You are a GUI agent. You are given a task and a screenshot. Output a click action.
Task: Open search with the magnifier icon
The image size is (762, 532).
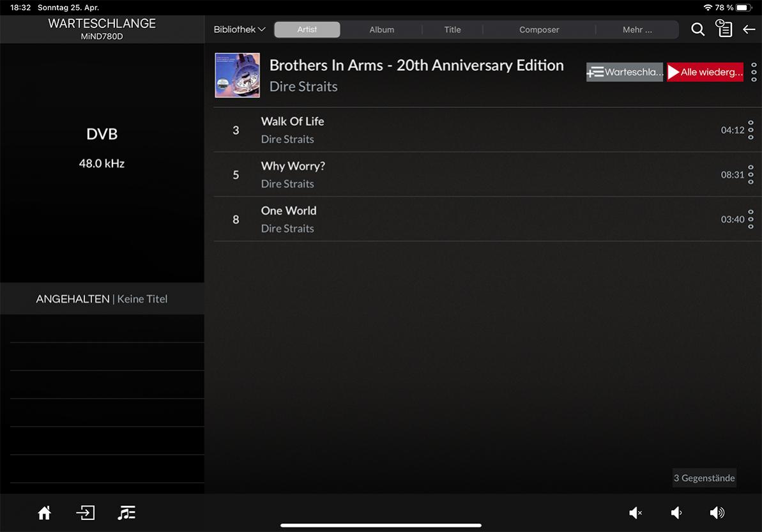pyautogui.click(x=698, y=29)
